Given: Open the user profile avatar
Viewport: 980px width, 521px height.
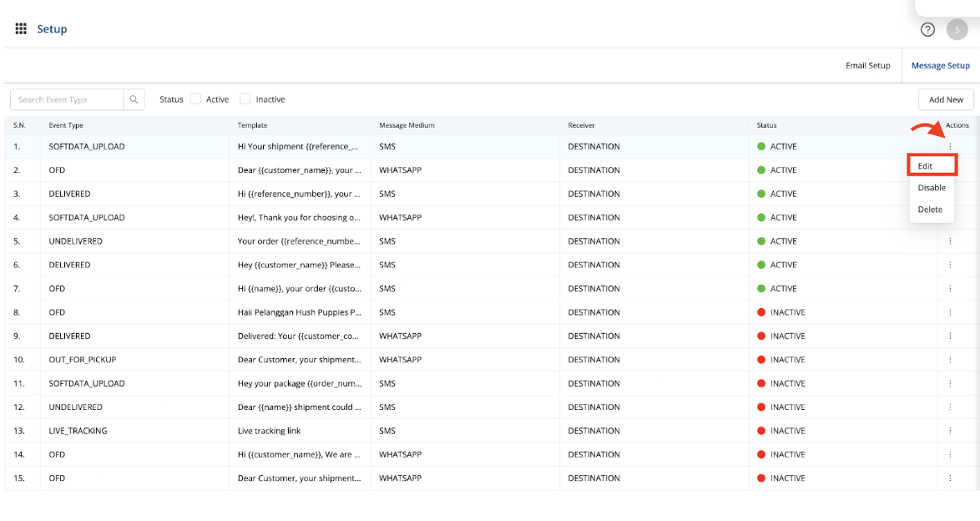Looking at the screenshot, I should (957, 29).
